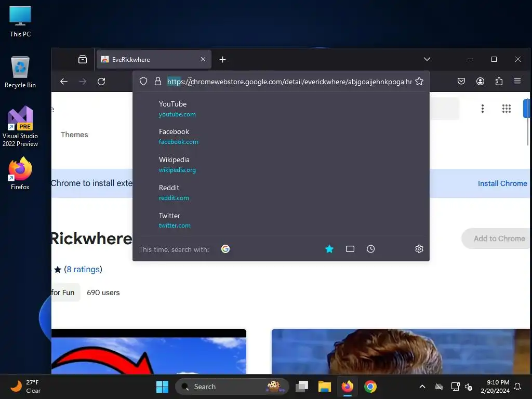Image resolution: width=532 pixels, height=399 pixels.
Task: Open Google apps grid
Action: click(506, 109)
